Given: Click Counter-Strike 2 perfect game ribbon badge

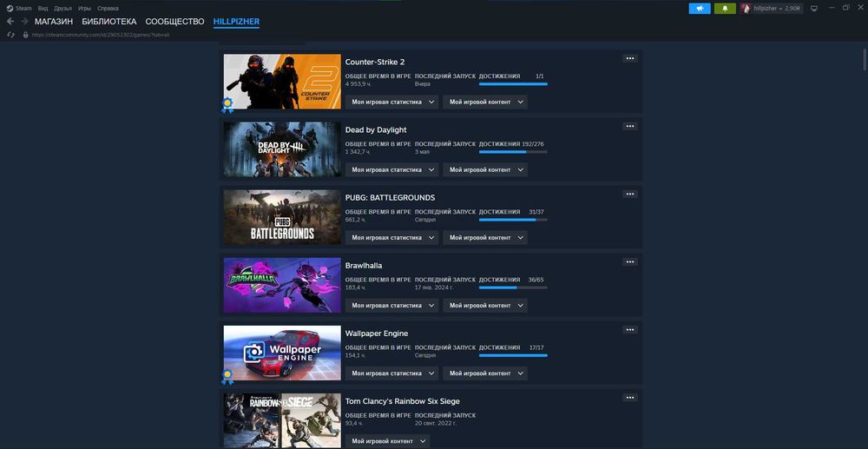Looking at the screenshot, I should 227,104.
